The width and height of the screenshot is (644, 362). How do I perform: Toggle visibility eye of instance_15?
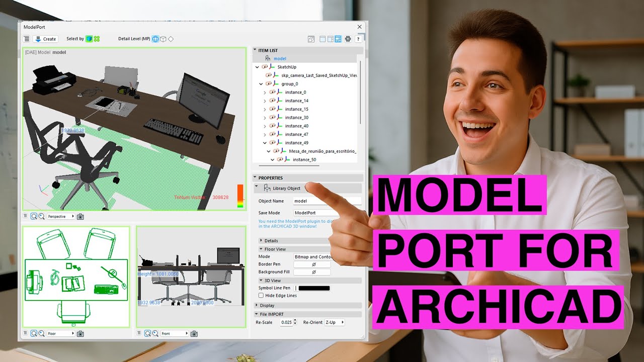coord(272,109)
